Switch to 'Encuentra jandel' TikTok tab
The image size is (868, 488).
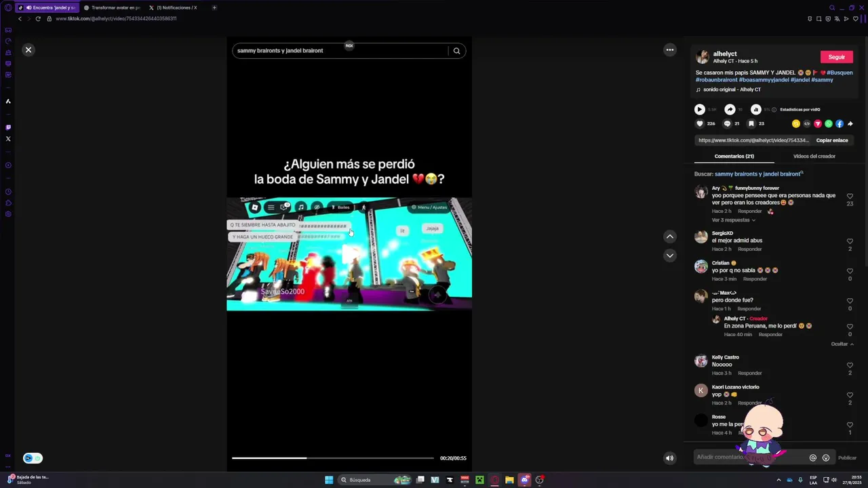[x=47, y=7]
